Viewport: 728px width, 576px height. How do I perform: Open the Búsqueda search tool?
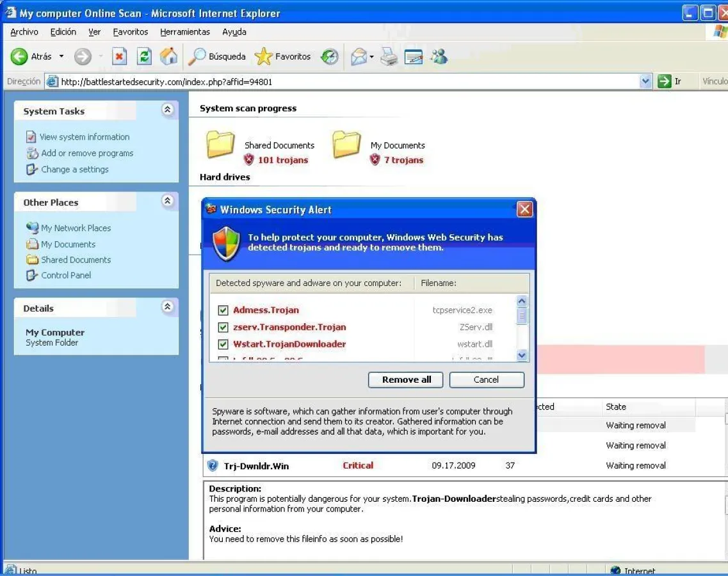217,57
